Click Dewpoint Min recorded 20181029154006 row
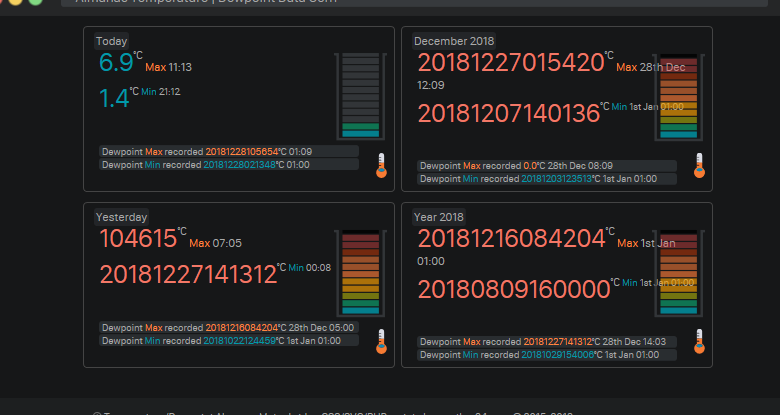Screen dimensions: 780x415 (547, 355)
